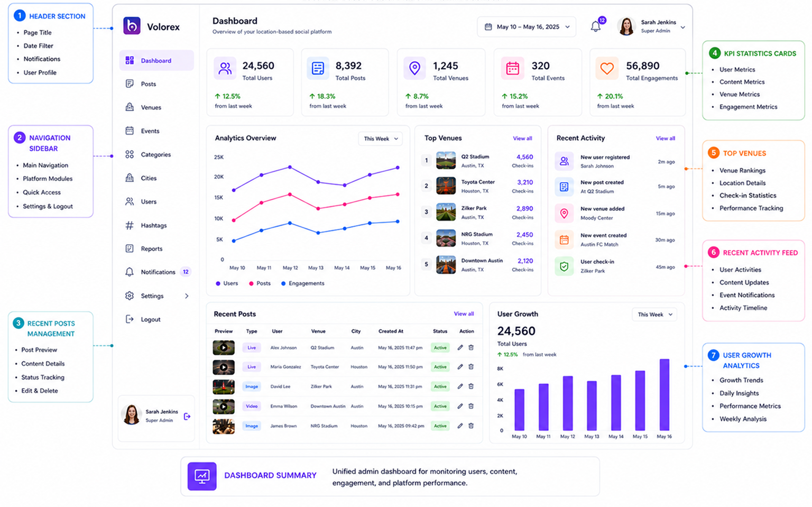Edit Alex Johnson's post with pencil icon
The width and height of the screenshot is (812, 507).
(460, 347)
